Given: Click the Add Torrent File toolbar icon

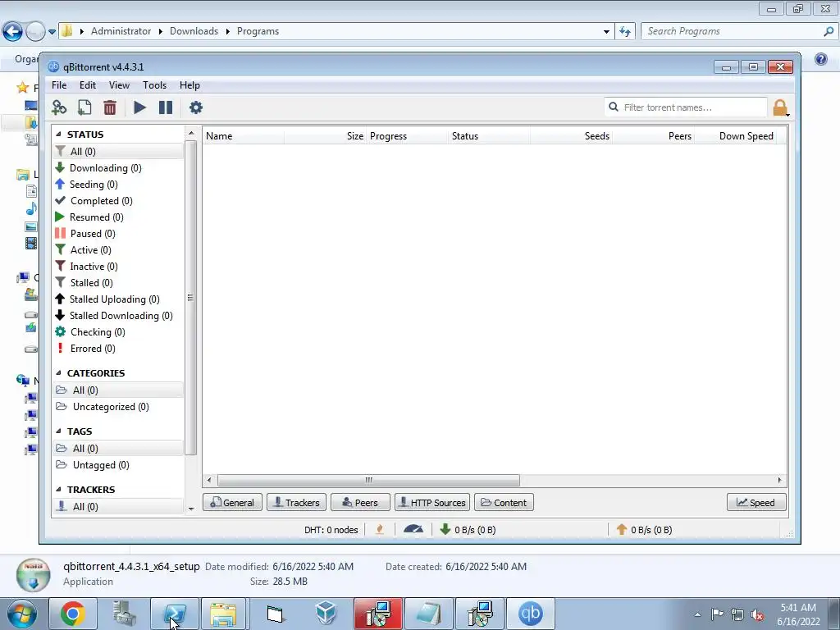Looking at the screenshot, I should (84, 107).
